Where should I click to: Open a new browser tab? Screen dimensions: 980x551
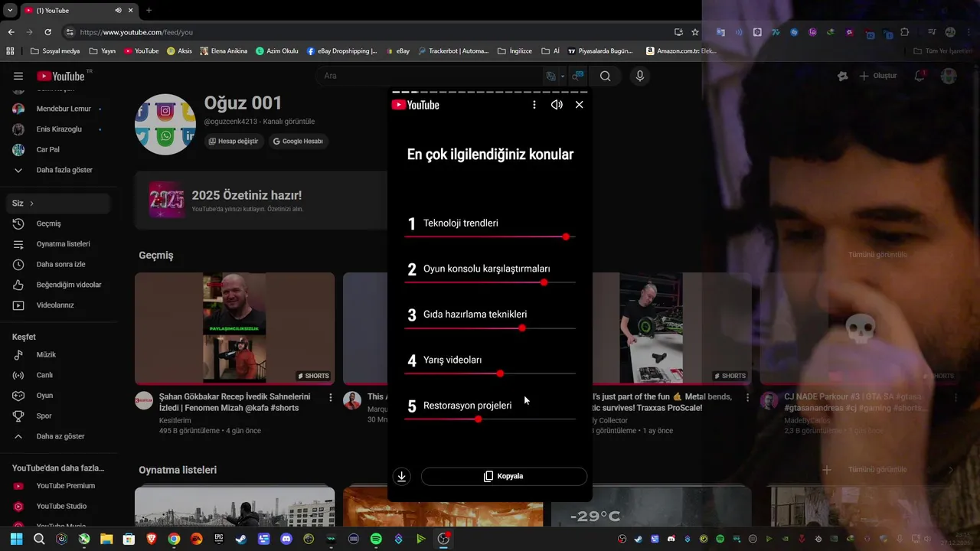149,10
